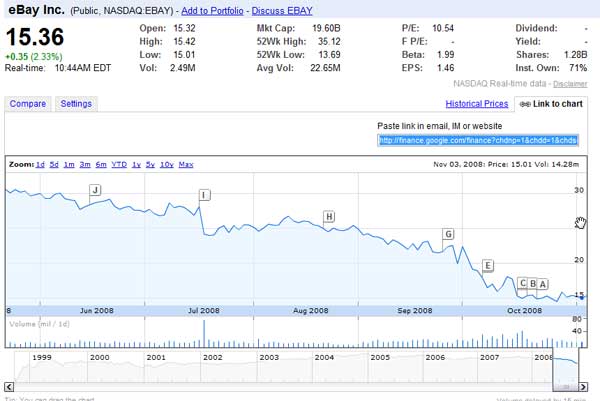Viewport: 600px width, 401px height.
Task: Click news marker J on chart
Action: tap(95, 190)
